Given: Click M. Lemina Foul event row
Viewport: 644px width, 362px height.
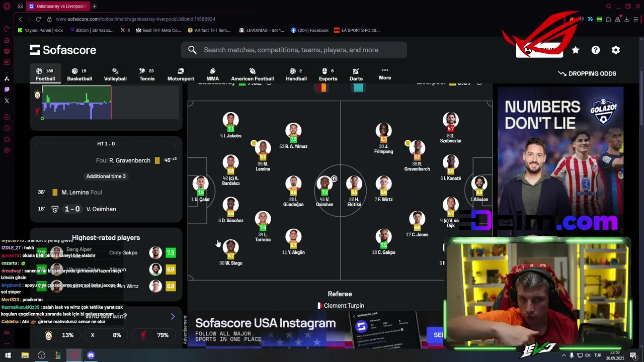Looking at the screenshot, I should click(106, 193).
